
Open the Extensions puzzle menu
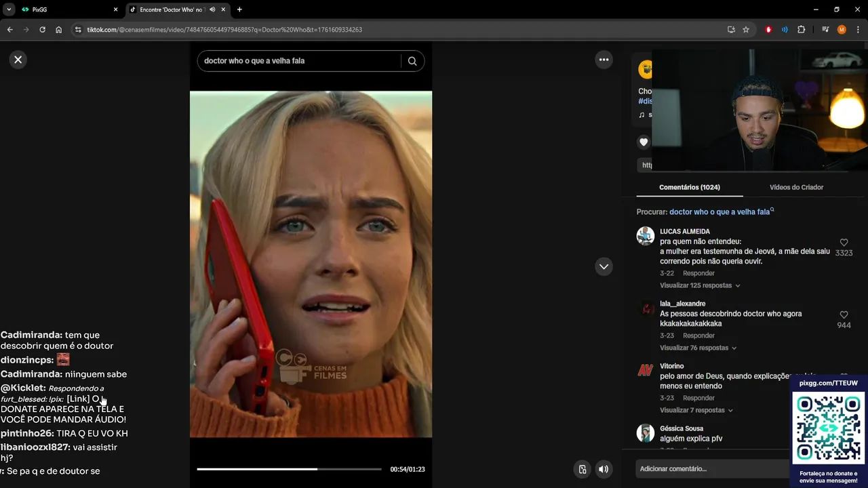click(x=801, y=30)
